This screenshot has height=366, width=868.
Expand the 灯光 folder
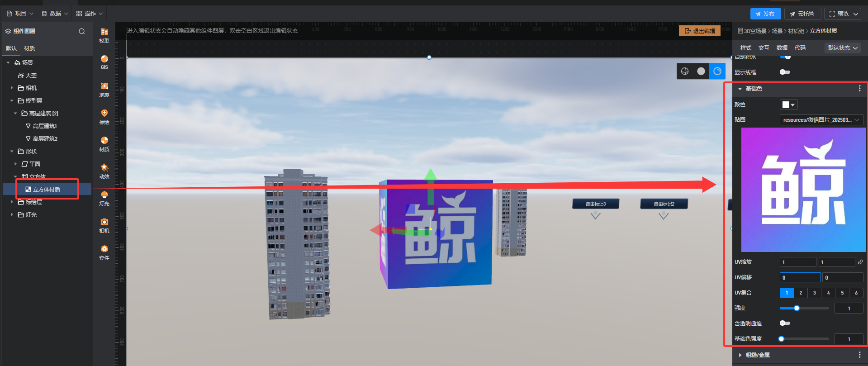[x=12, y=214]
